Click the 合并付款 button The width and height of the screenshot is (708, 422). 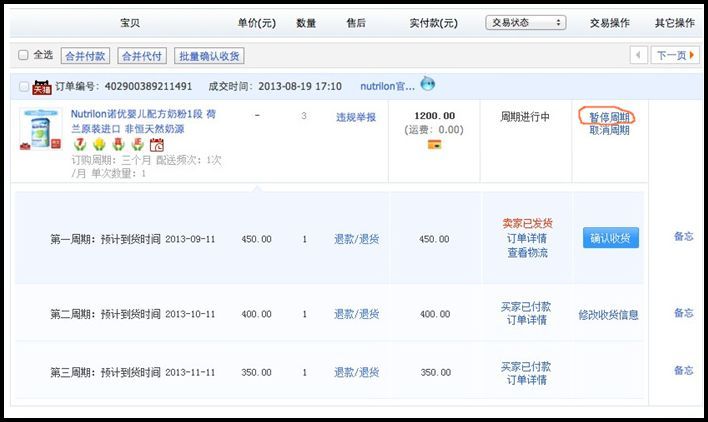click(85, 56)
